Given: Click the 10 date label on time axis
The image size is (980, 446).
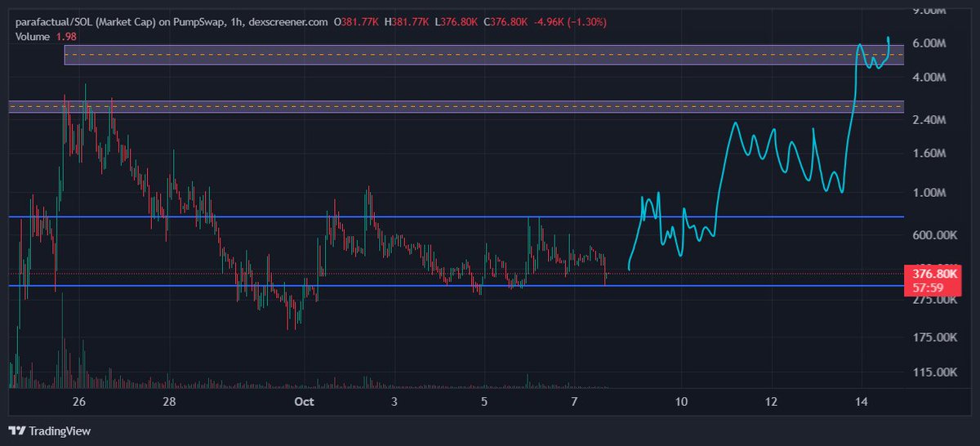Looking at the screenshot, I should (x=681, y=402).
